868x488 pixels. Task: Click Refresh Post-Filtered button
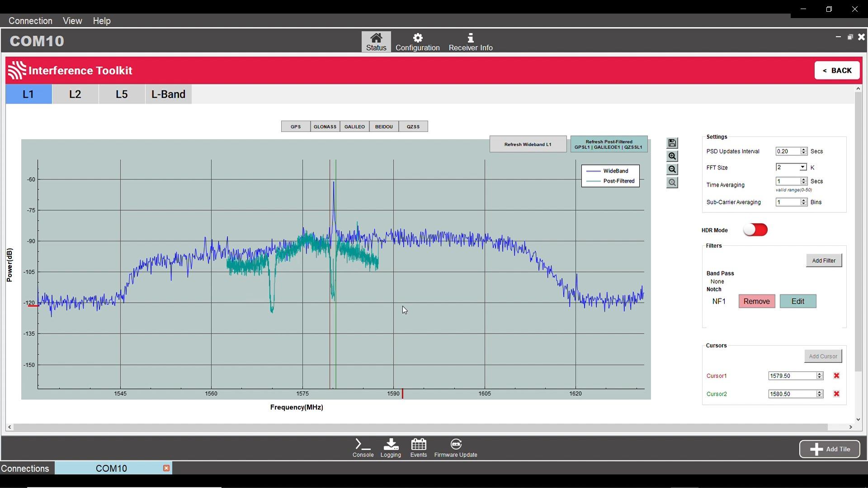(x=609, y=144)
